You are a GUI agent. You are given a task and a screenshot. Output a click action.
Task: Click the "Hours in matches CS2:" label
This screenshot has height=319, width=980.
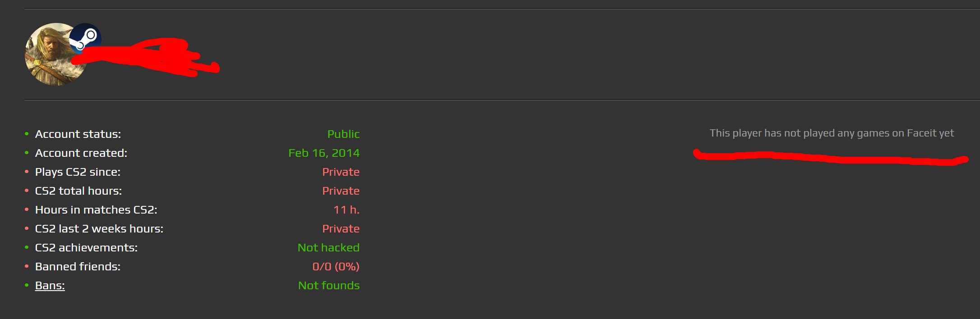pos(96,210)
